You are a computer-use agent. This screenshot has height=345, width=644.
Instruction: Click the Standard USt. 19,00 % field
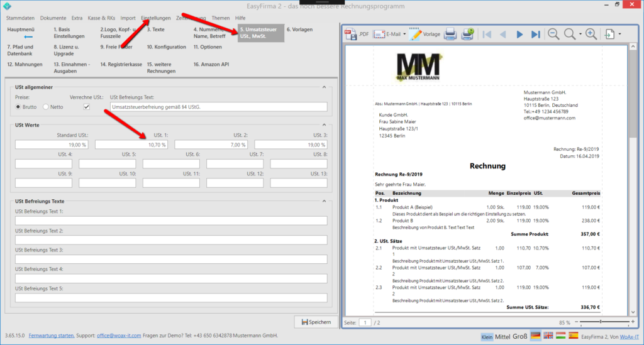pos(52,145)
